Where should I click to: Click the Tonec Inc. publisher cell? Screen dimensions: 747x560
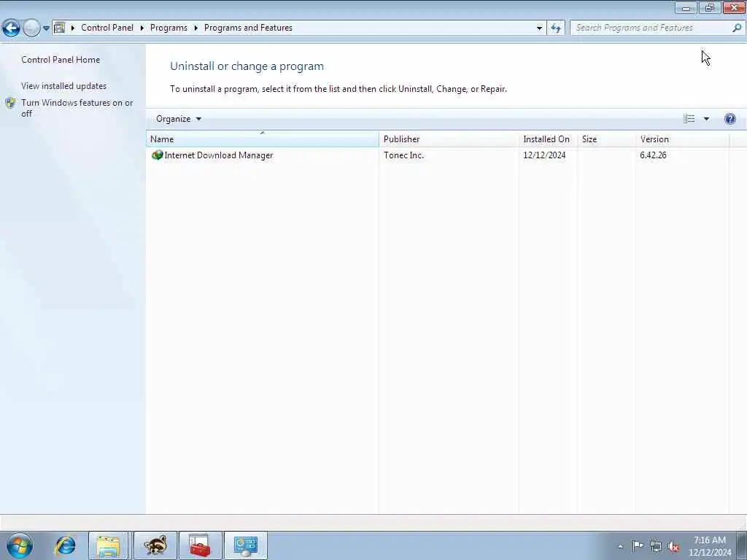point(403,155)
